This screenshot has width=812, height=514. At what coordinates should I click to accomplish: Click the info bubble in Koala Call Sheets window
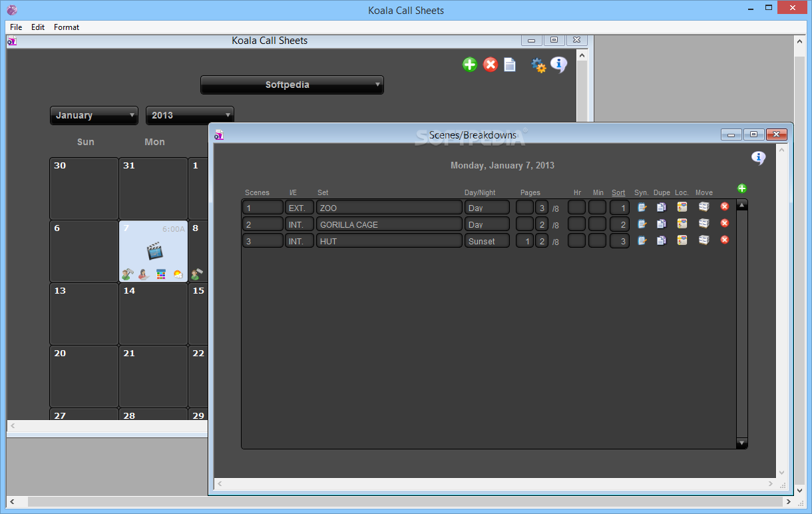(x=559, y=65)
